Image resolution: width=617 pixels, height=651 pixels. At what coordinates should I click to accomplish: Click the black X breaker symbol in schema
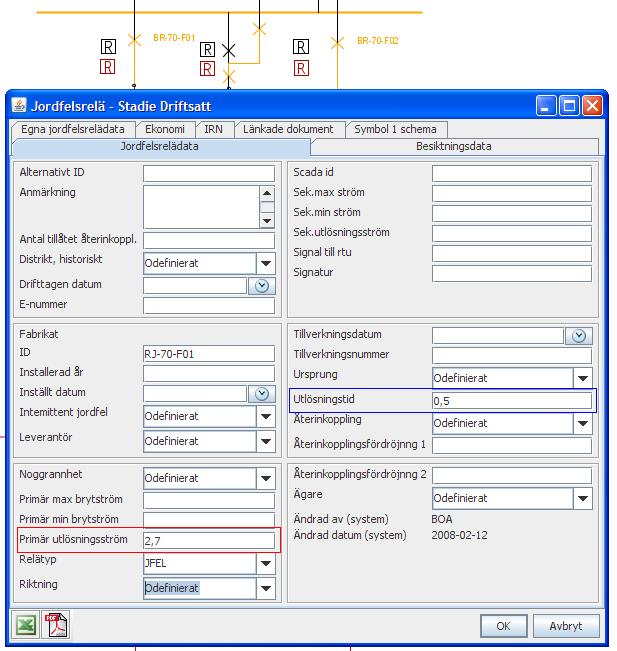[228, 51]
